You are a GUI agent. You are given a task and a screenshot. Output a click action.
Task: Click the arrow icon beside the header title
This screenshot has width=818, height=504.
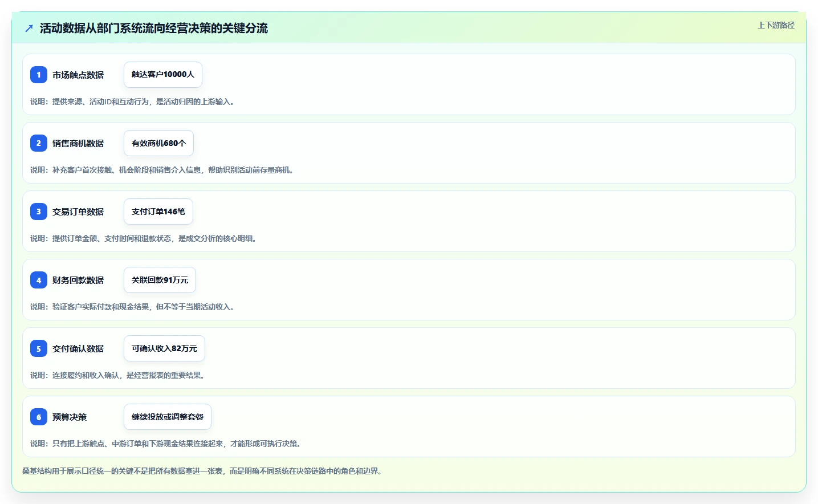(29, 28)
